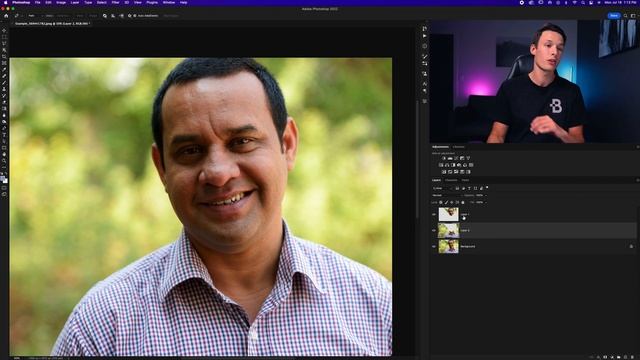
Task: Open the Filter menu
Action: (116, 2)
